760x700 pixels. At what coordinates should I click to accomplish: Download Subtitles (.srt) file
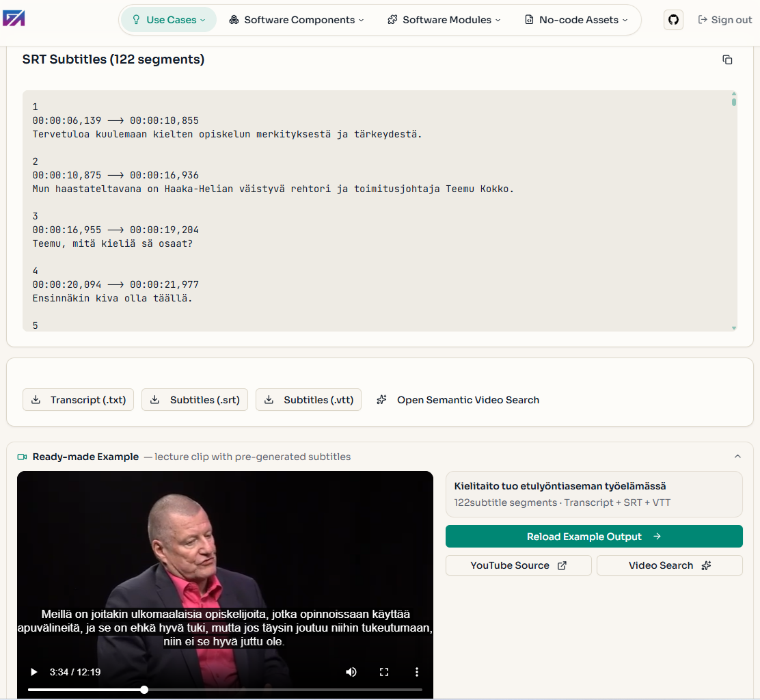(x=194, y=400)
